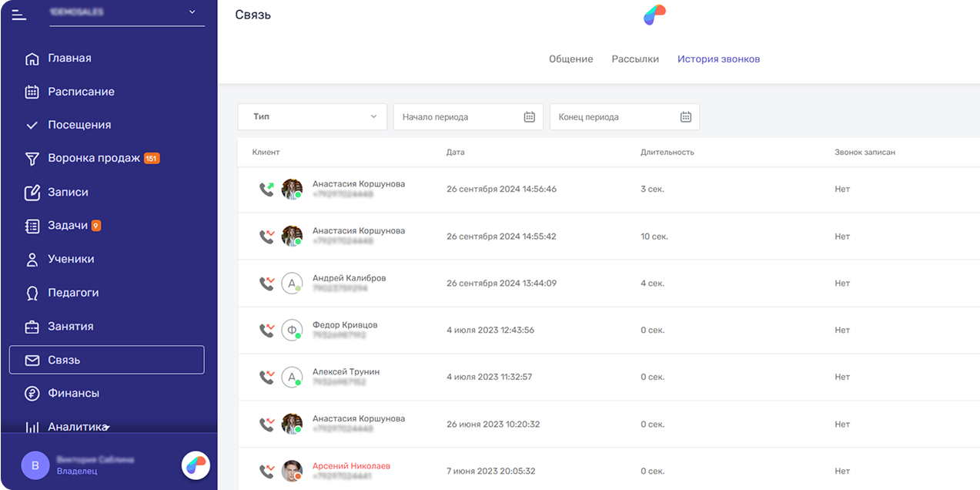Open Воронка продаж funnel section
Viewport: 980px width, 490px height.
93,158
